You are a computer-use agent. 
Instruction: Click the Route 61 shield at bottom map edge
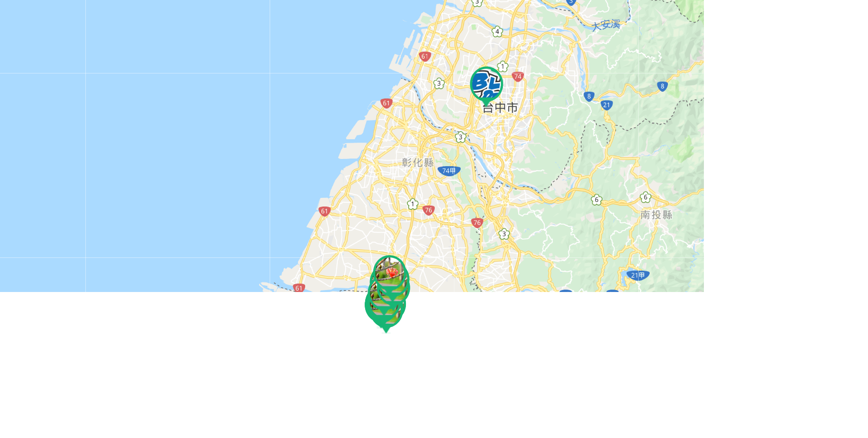(299, 288)
